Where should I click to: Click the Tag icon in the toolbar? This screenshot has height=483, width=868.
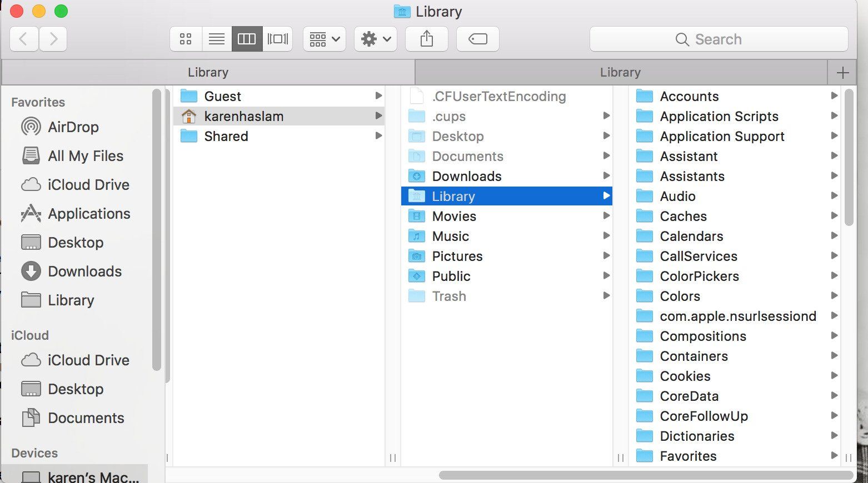point(477,39)
